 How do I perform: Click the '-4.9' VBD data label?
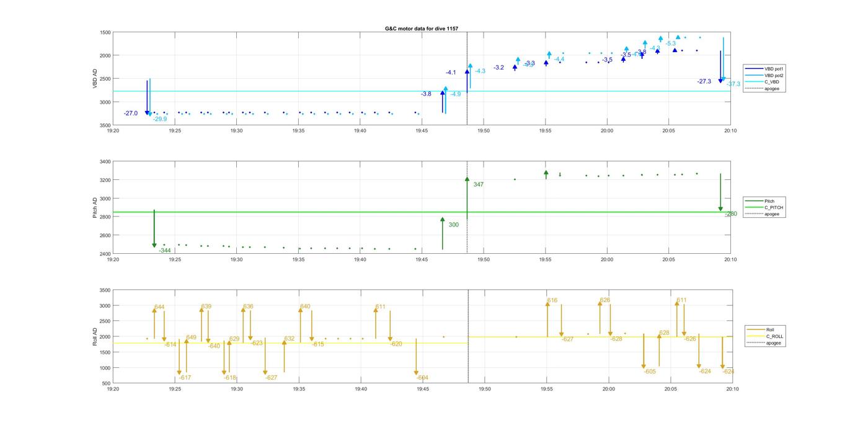point(455,94)
